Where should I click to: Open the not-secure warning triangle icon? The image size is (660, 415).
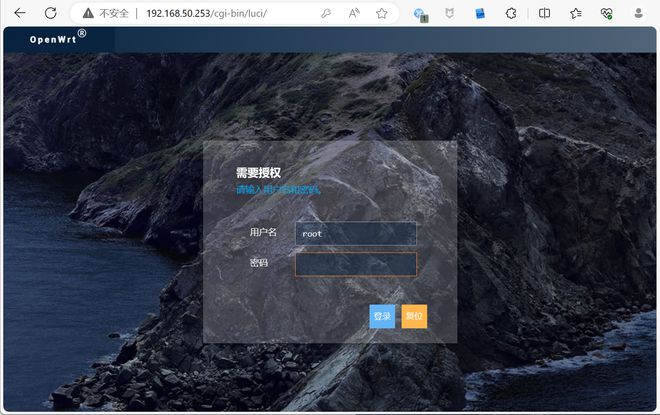click(88, 13)
